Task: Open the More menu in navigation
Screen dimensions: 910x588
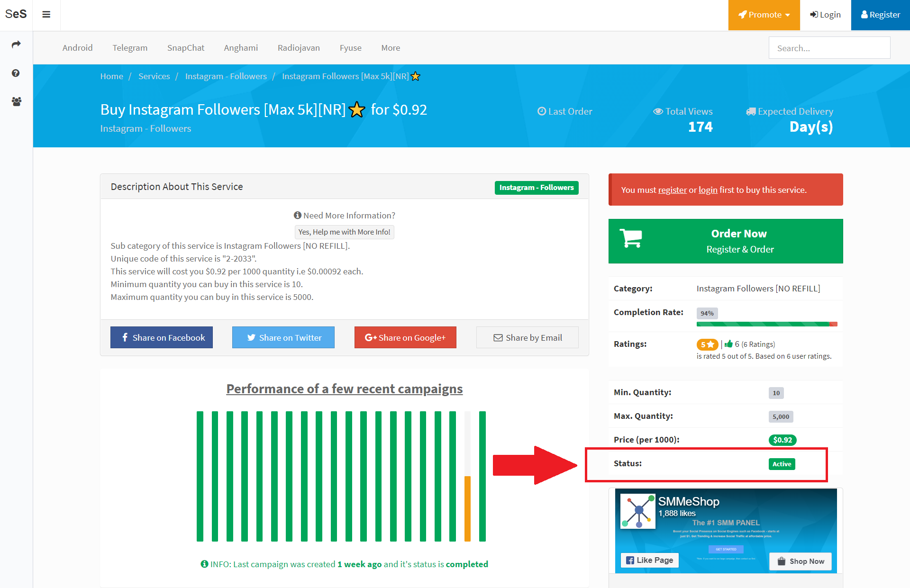Action: coord(391,48)
